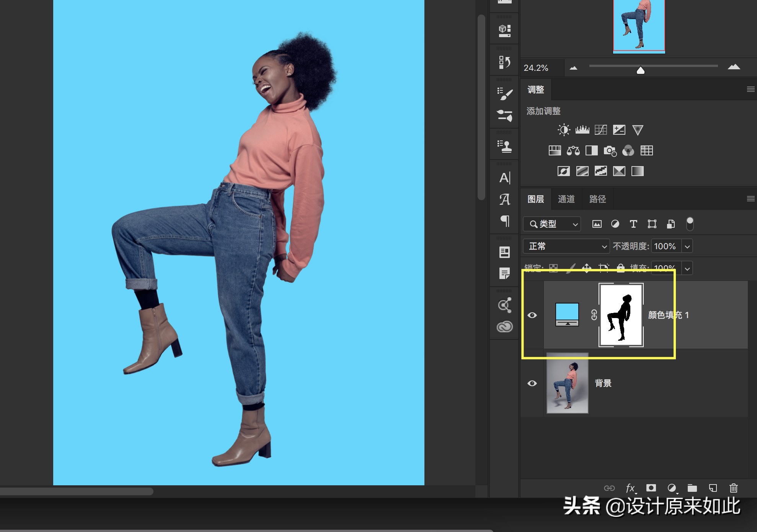Click the trash icon to delete layer

pos(733,488)
